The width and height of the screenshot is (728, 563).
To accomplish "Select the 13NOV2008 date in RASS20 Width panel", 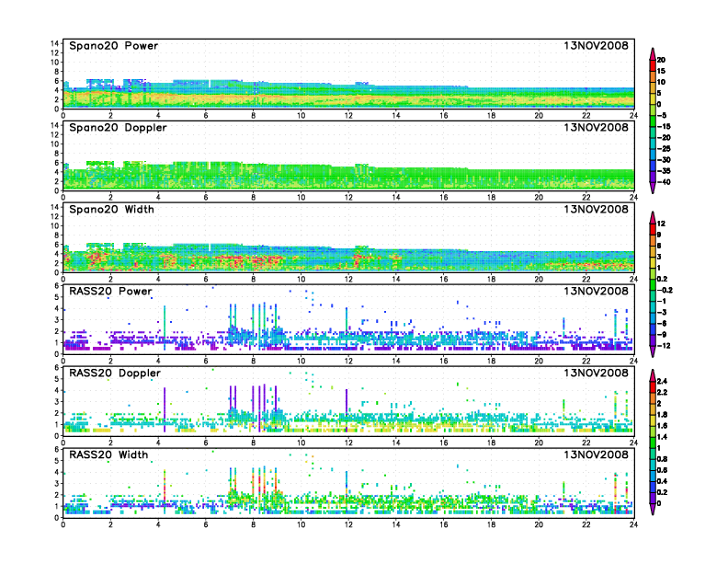I will click(x=596, y=454).
